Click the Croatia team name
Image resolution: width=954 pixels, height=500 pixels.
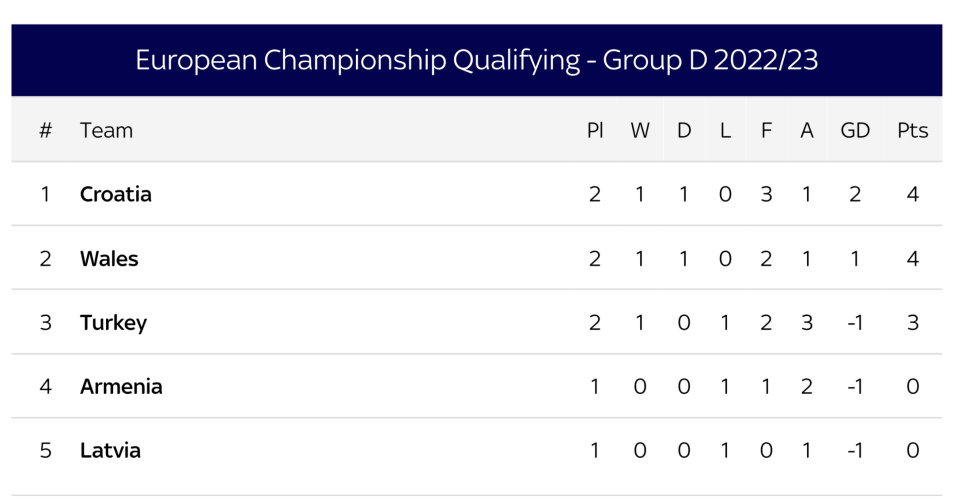pos(116,194)
